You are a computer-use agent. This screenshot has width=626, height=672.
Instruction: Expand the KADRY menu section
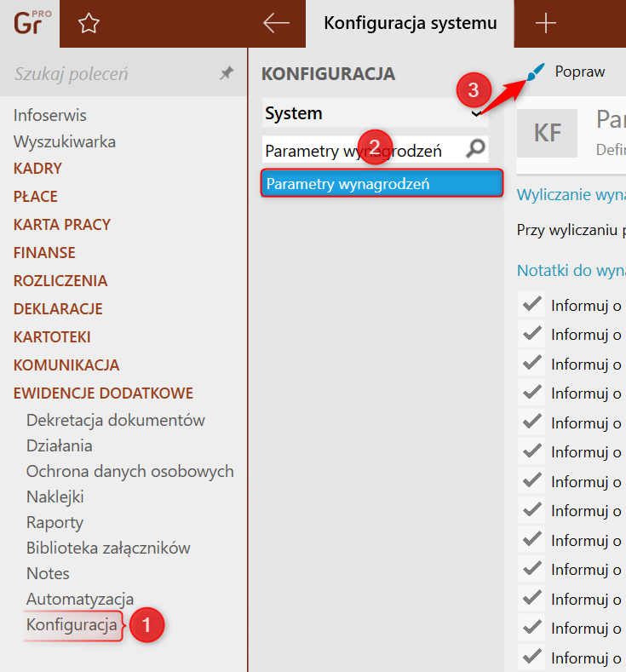(x=37, y=169)
